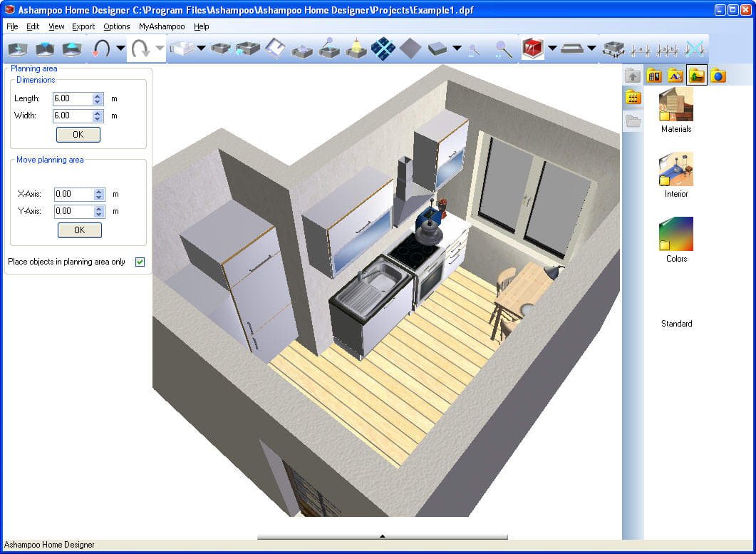Open the Export menu
Viewport: 756px width, 554px height.
[x=83, y=26]
